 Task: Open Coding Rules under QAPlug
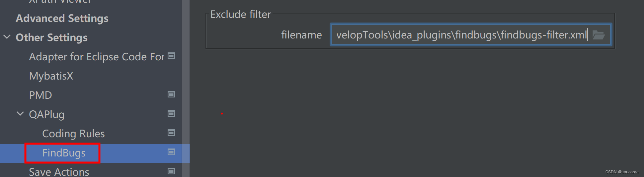(x=73, y=134)
